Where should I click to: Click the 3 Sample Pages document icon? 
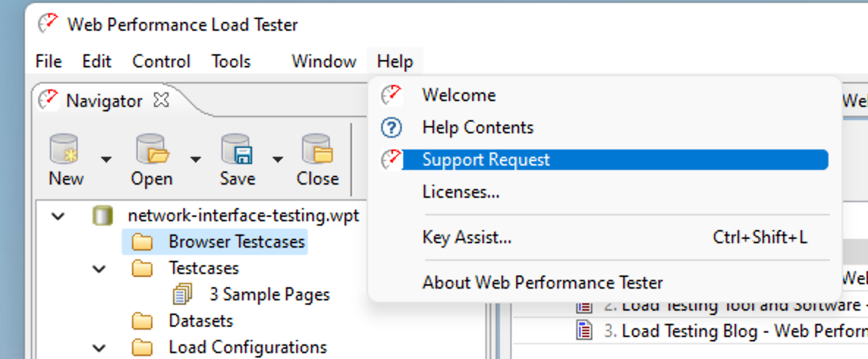coord(182,295)
